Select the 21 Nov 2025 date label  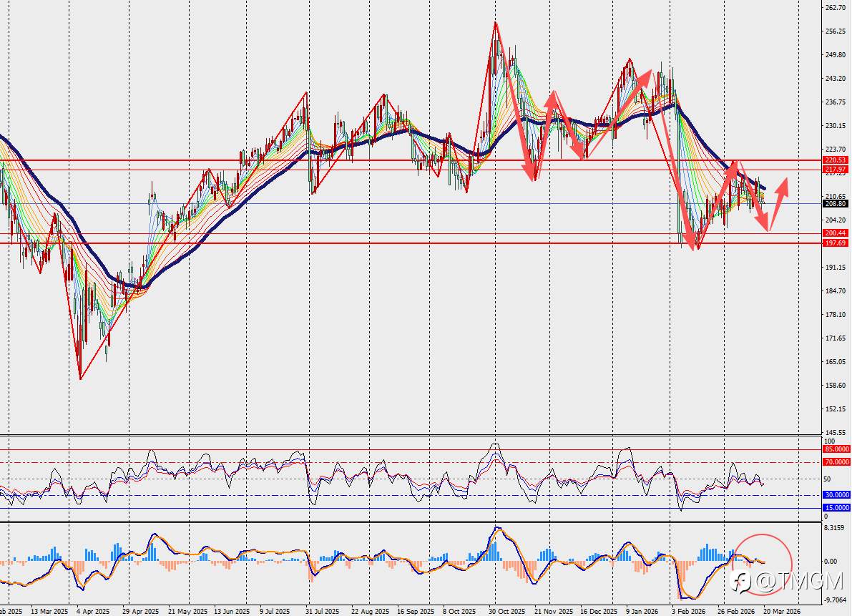tap(554, 611)
